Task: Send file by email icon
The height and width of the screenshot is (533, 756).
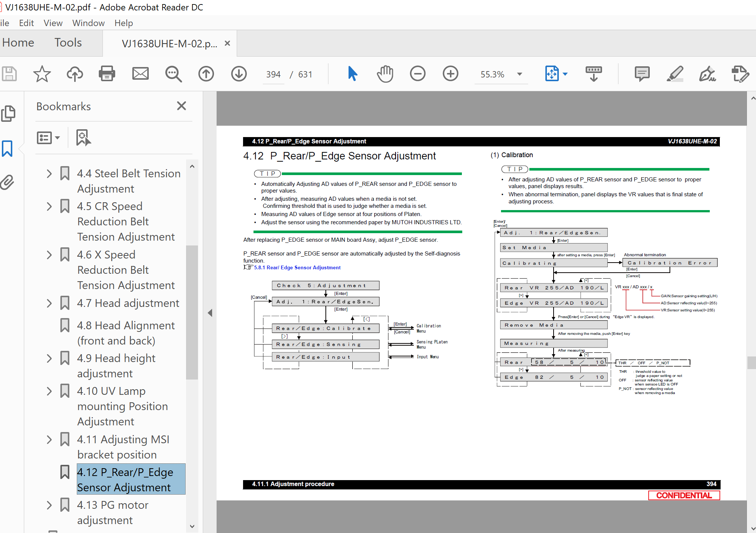Action: 140,74
